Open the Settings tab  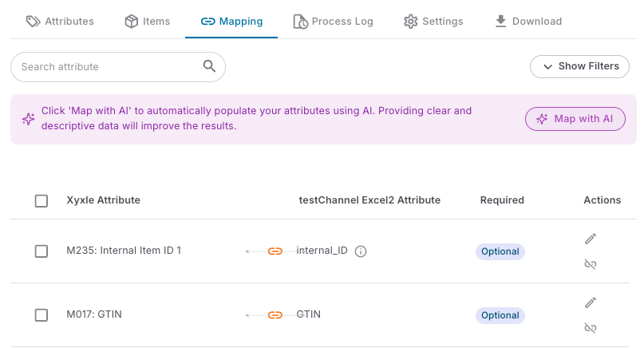pos(433,22)
